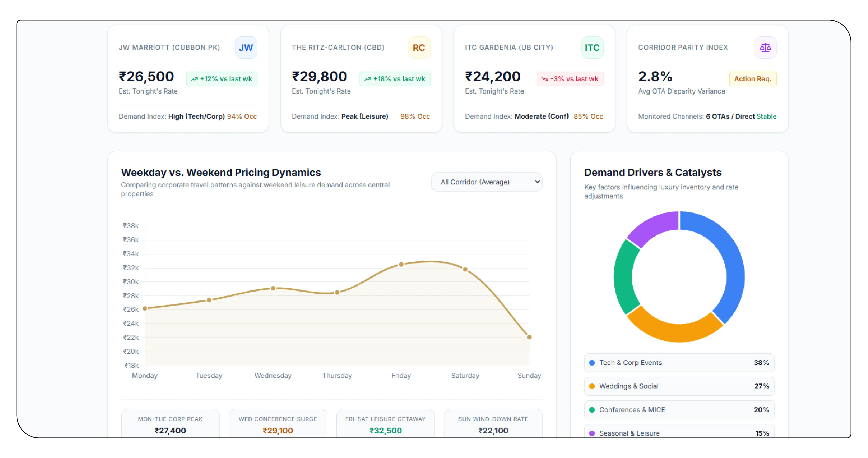Click the ₹26,500 JW Marriott rate
Screen dimensions: 868x458
(146, 77)
